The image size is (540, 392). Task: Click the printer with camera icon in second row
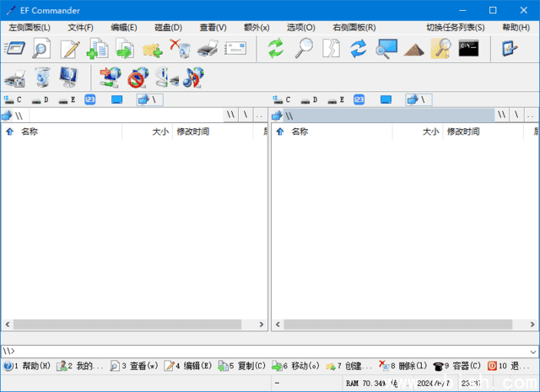pos(15,78)
